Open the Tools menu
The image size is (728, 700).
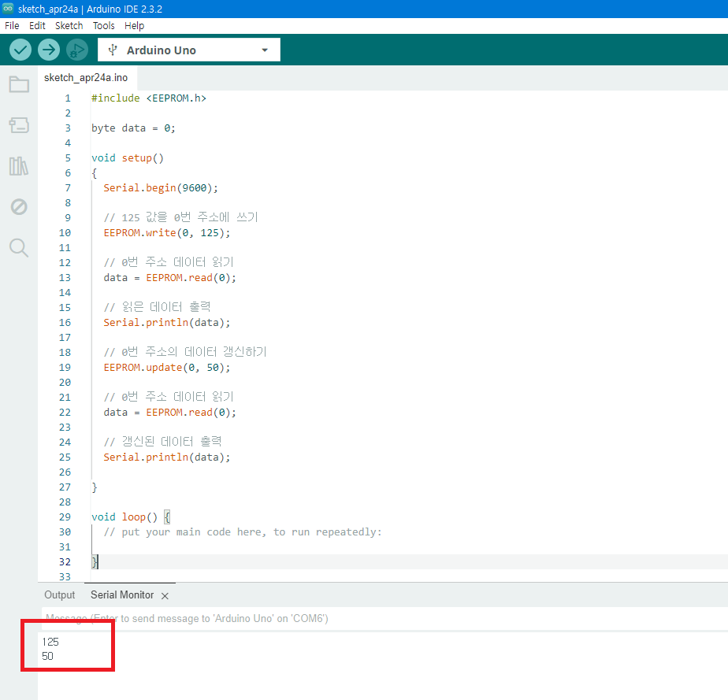click(103, 25)
